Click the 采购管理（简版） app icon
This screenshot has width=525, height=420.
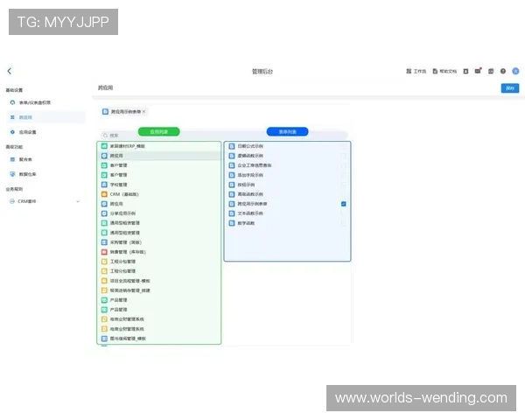tap(104, 242)
